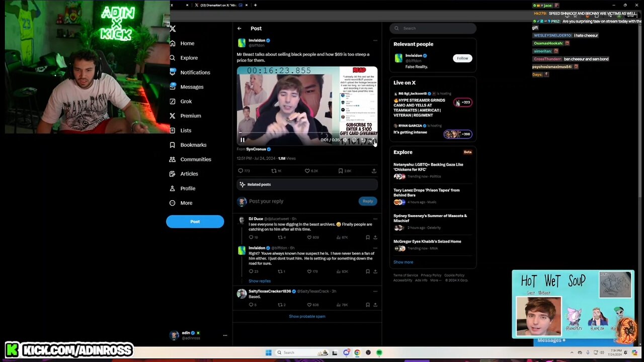Click the Bookmarks icon in sidebar
The width and height of the screenshot is (644, 362).
(173, 145)
